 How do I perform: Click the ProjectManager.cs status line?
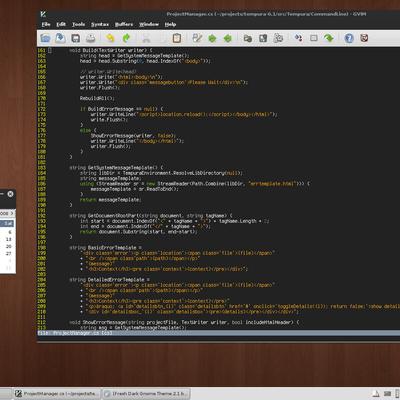pyautogui.click(x=218, y=333)
